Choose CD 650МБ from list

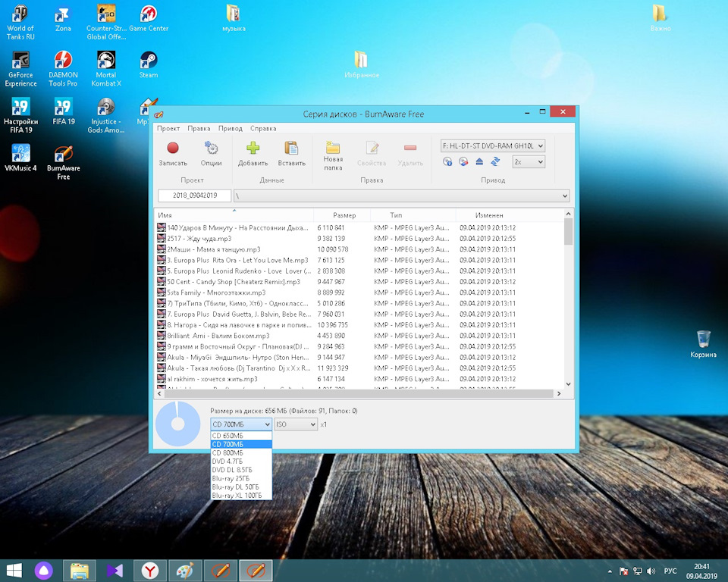tap(241, 435)
